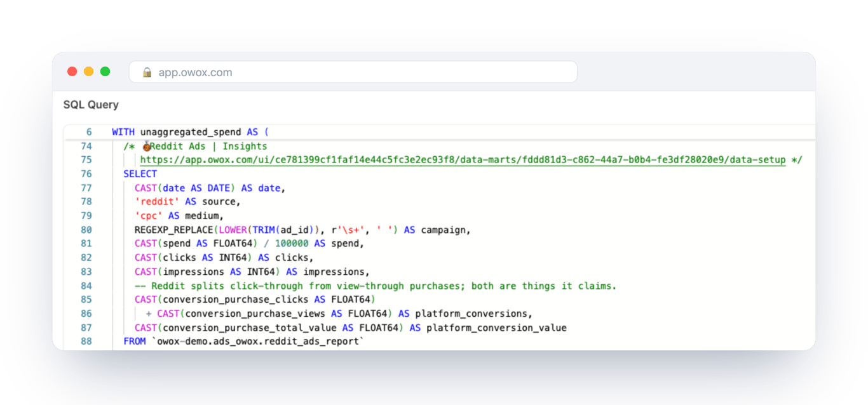Click 'conversion_purchase_views' on line 86

pos(255,314)
